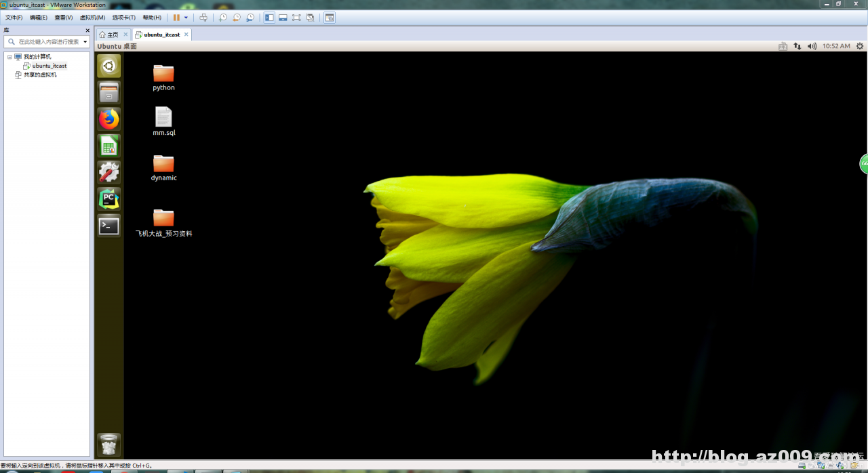The width and height of the screenshot is (868, 473).
Task: Take a snapshot of the virtual machine
Action: coord(222,18)
